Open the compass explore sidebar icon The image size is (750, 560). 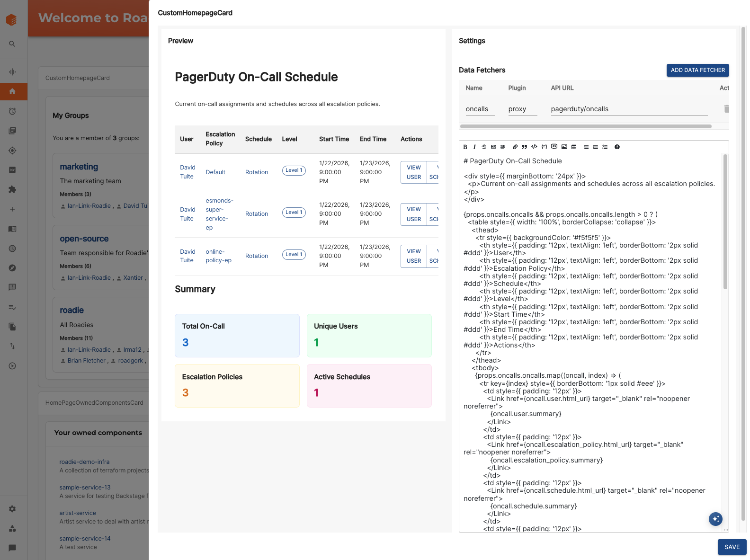click(x=12, y=268)
